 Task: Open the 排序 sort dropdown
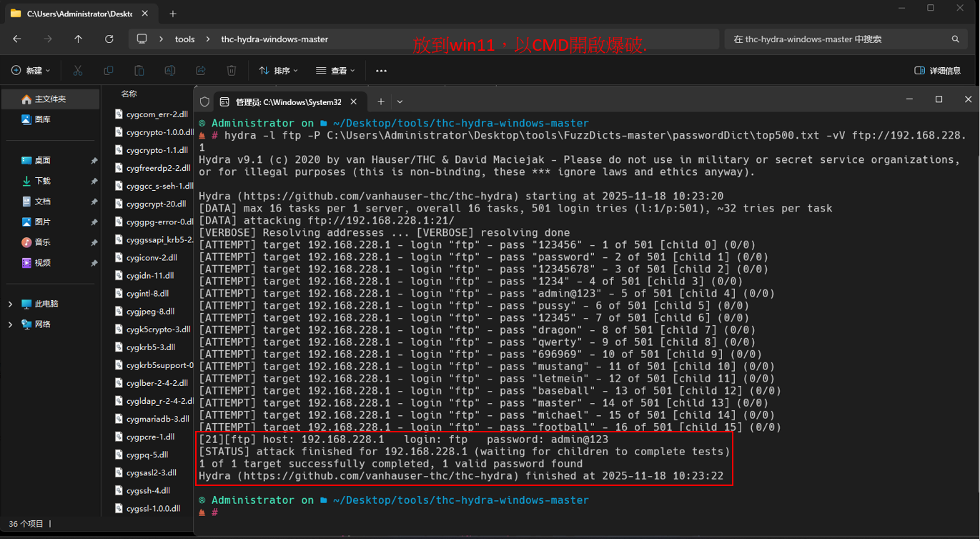pos(278,71)
